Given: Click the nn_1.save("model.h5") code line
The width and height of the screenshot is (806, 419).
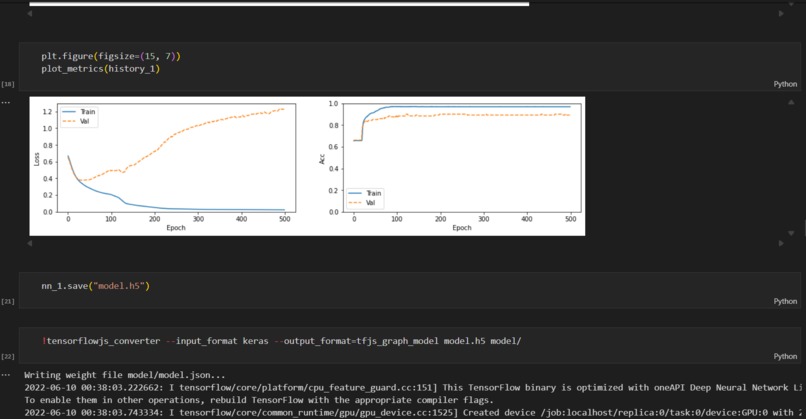Looking at the screenshot, I should point(96,286).
